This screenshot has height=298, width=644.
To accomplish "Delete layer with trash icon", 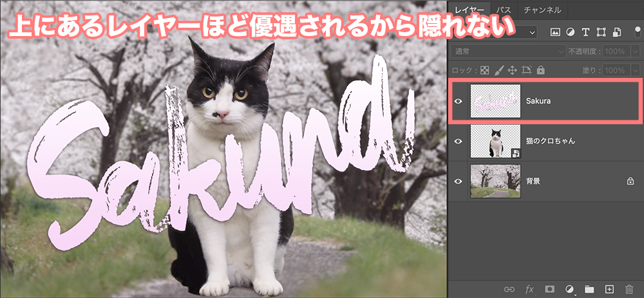I will [629, 289].
